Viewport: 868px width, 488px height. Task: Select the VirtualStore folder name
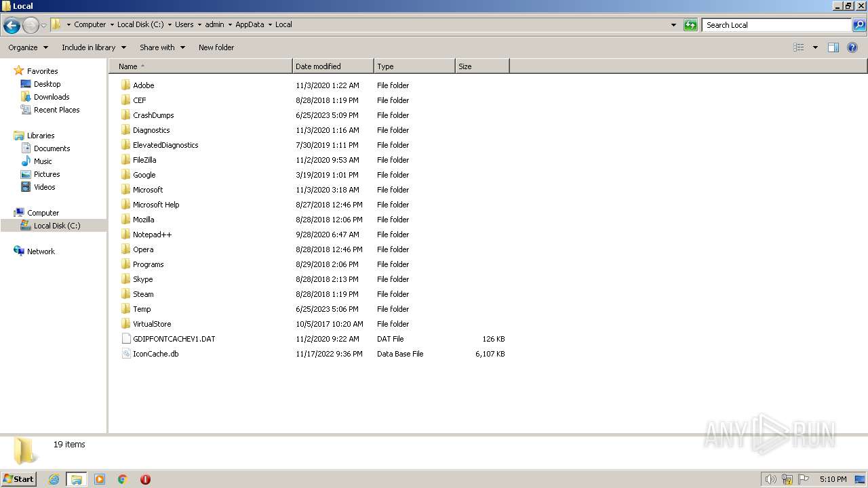pyautogui.click(x=152, y=324)
